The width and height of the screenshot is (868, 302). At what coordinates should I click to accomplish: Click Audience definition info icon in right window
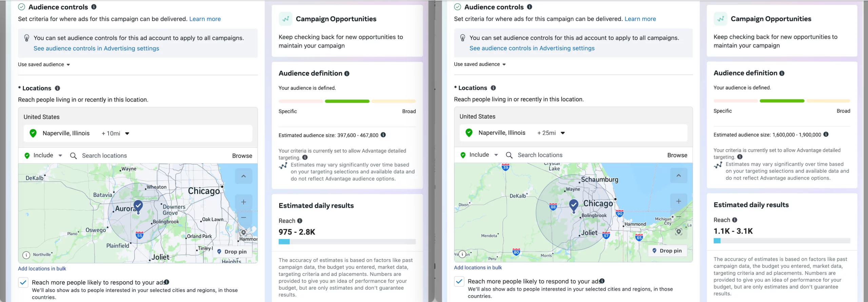coord(782,73)
